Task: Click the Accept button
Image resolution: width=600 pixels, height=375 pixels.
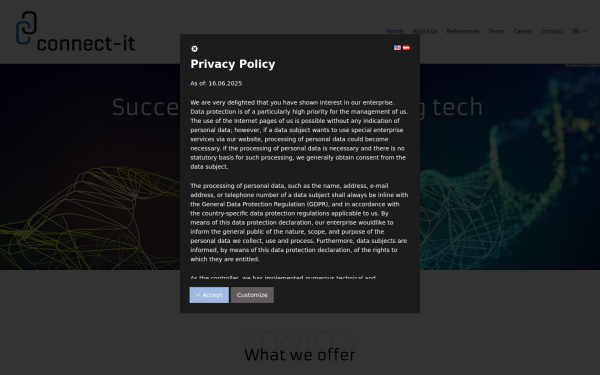Action: (x=209, y=295)
